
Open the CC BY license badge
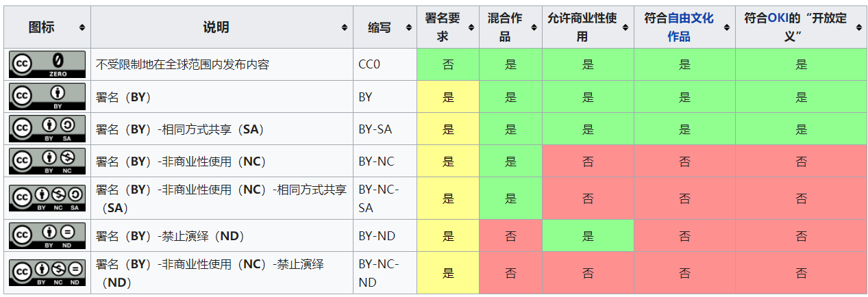(47, 96)
